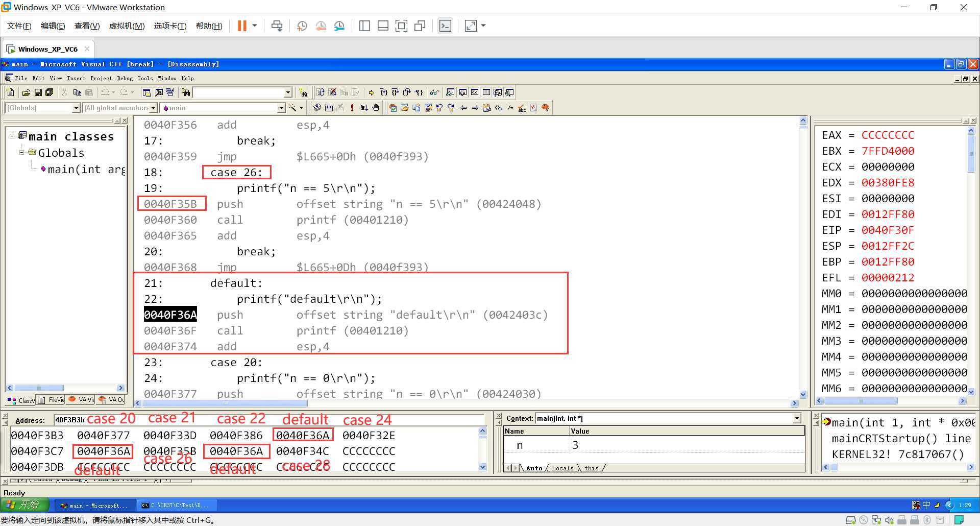Screen dimensions: 980x526
Task: Toggle the Variables window toolbar button
Action: coord(462,92)
